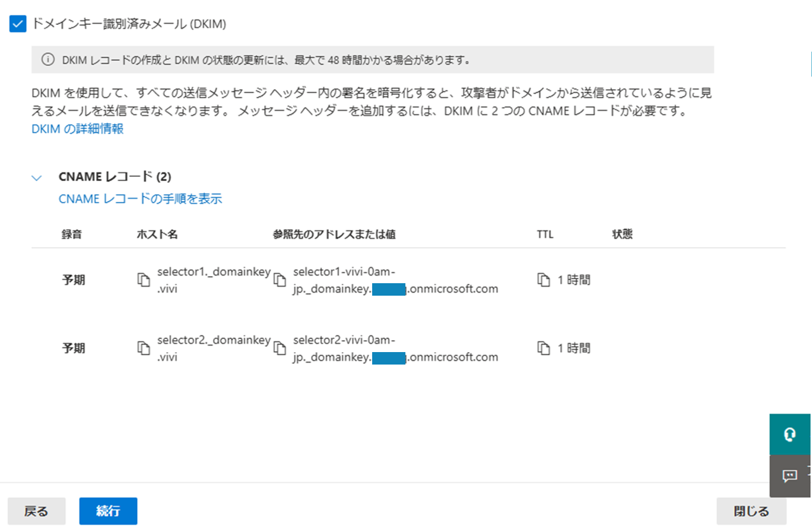Copy host name selector2._domainkey.vivi
This screenshot has height=529, width=812.
click(143, 348)
